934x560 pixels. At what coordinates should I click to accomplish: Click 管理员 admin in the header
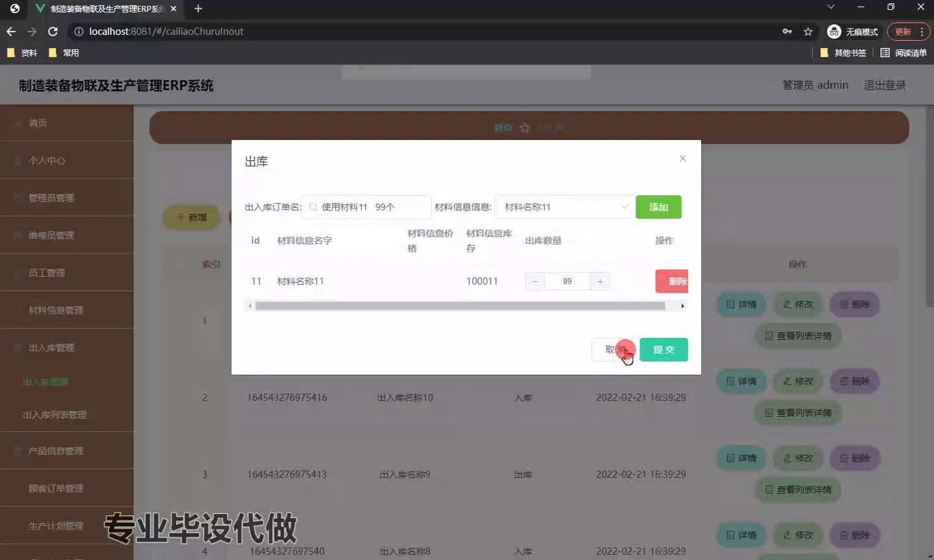point(815,85)
